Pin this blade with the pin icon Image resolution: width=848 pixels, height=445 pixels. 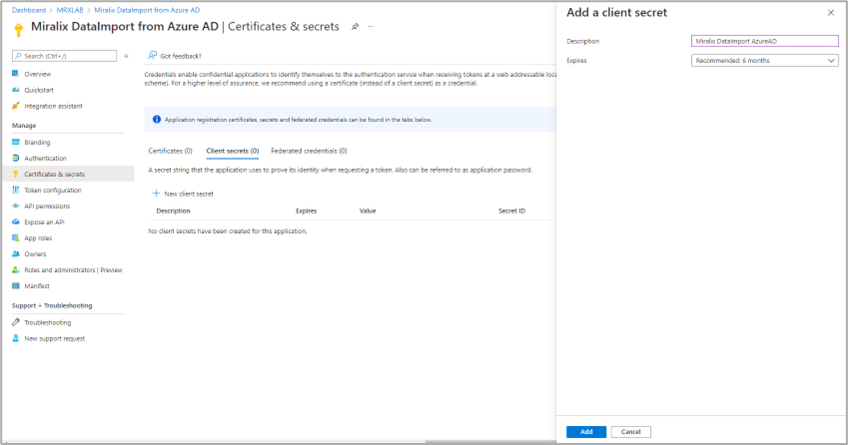tap(355, 26)
